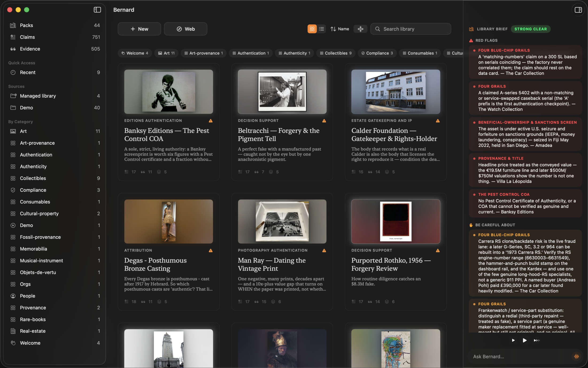
Task: Select Collectibles category in sidebar
Action: click(x=55, y=178)
